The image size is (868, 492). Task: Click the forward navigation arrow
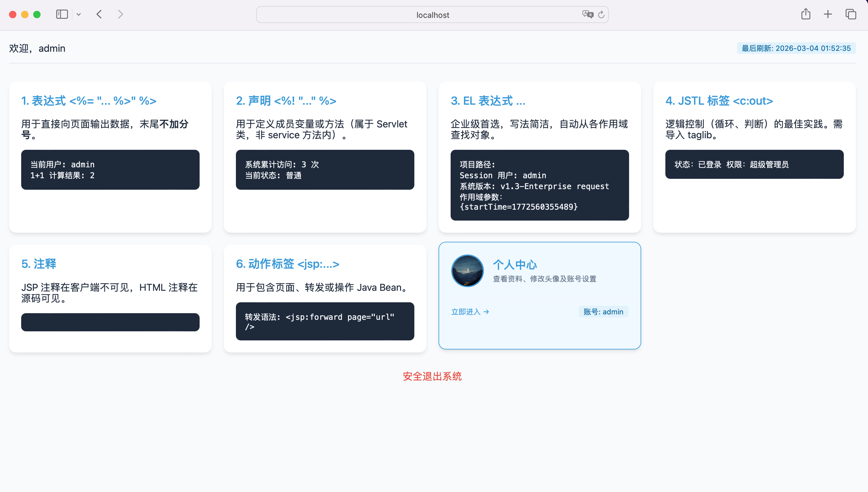(120, 14)
